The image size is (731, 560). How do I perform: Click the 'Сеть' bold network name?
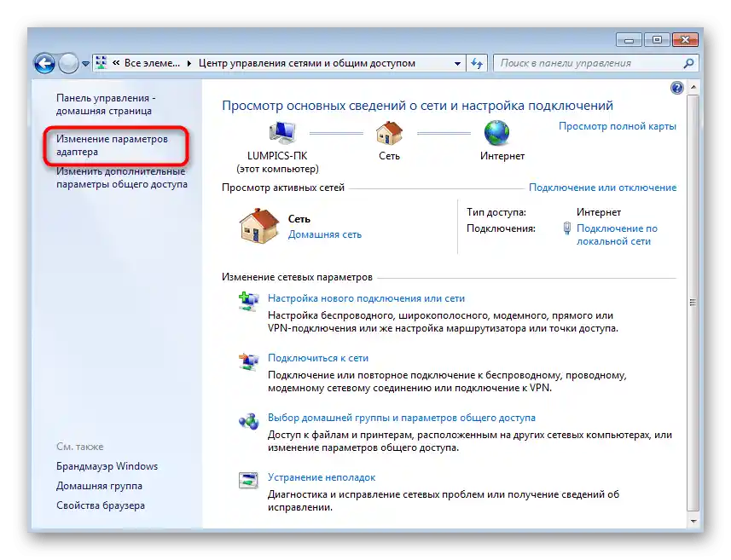click(299, 219)
